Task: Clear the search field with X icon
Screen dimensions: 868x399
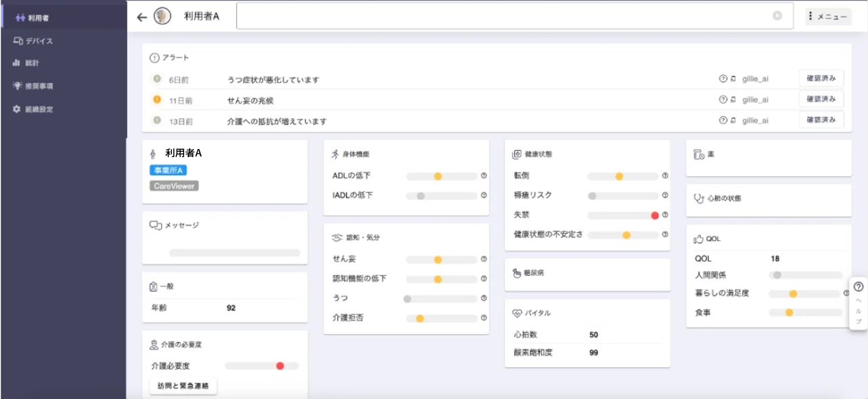Action: click(777, 16)
